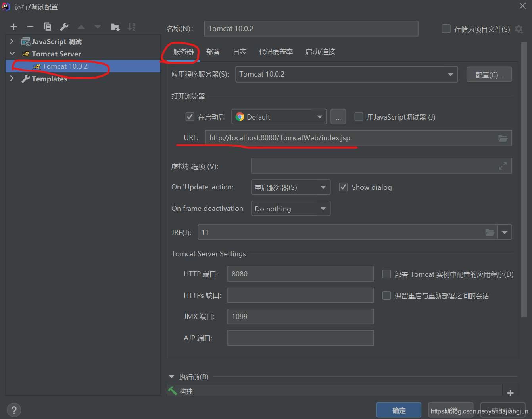Click the IntelliJ icon in title bar
This screenshot has height=419, width=532.
[6, 6]
